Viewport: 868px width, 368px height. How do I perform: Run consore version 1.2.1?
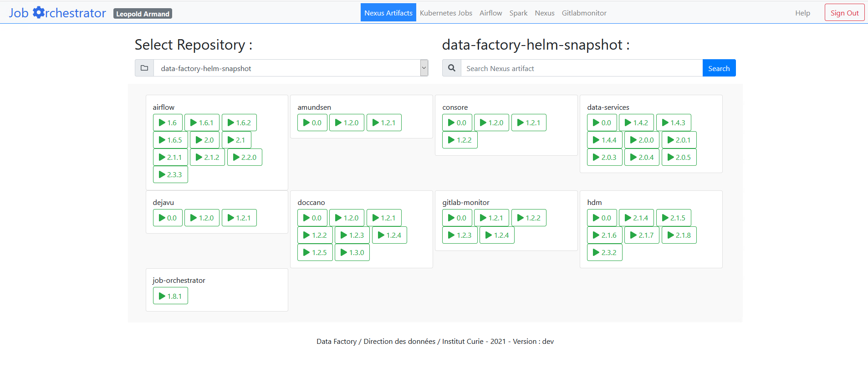529,123
